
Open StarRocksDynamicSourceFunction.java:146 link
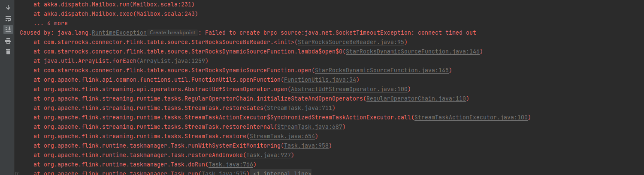point(412,51)
